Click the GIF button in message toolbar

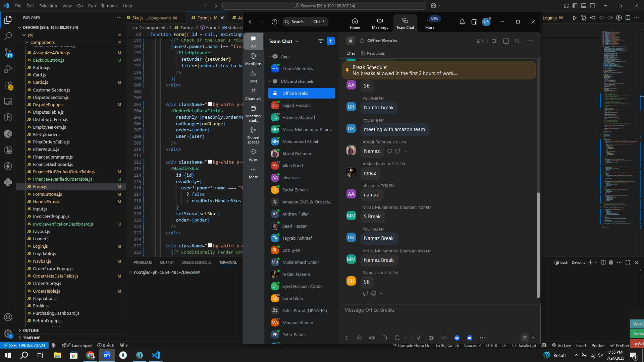pyautogui.click(x=372, y=338)
